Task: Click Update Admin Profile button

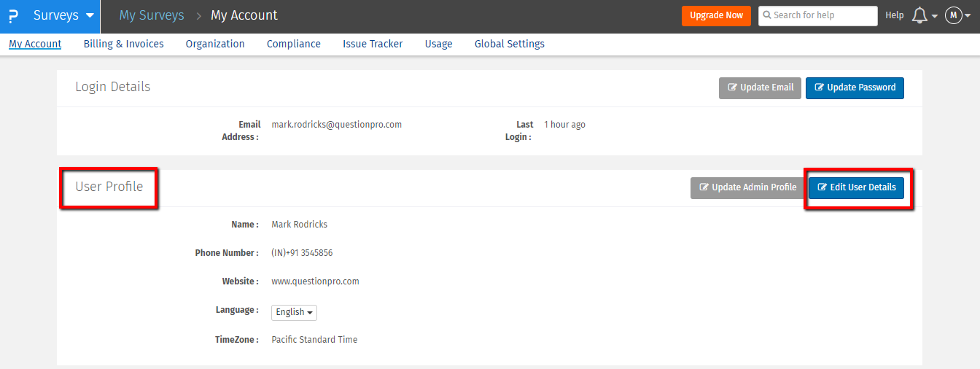Action: point(747,187)
